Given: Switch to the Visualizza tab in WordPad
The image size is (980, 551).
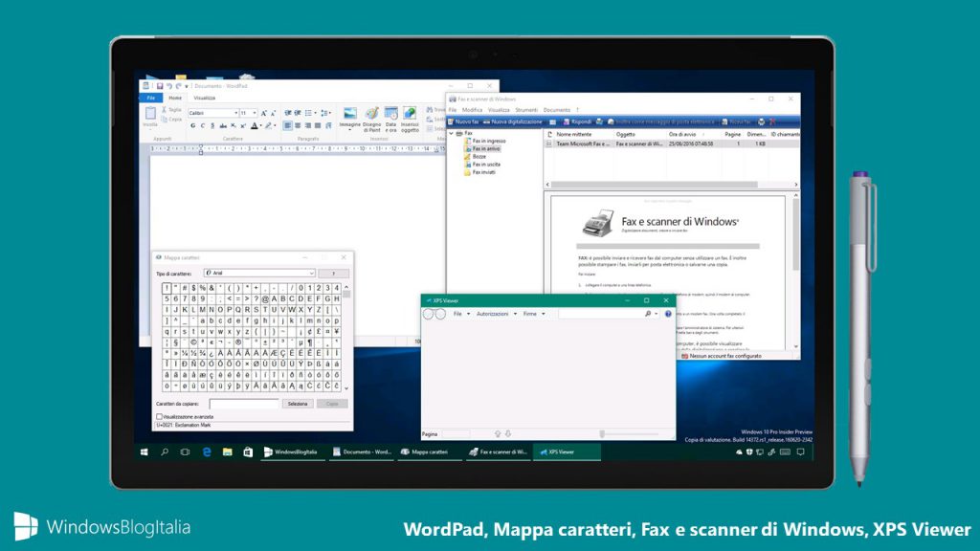Looking at the screenshot, I should (205, 99).
